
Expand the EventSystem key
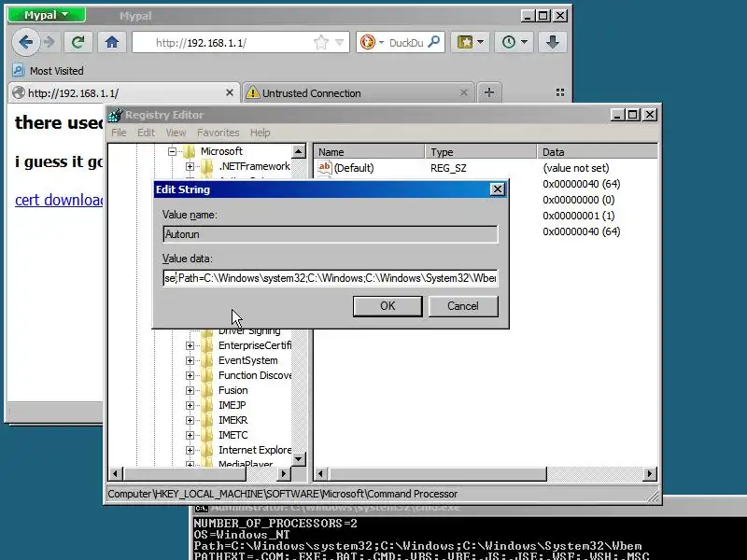(x=190, y=360)
